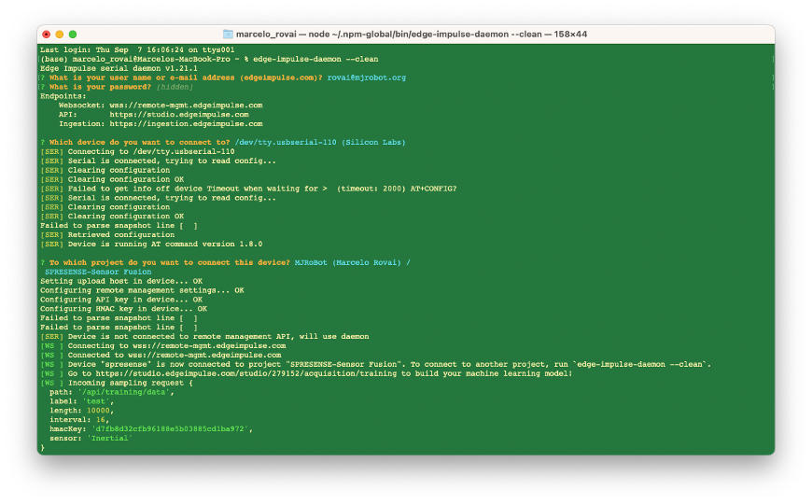The height and width of the screenshot is (504, 812).
Task: Click the line 'Edge Impulse serial daemon v1.21.1'
Action: click(119, 68)
